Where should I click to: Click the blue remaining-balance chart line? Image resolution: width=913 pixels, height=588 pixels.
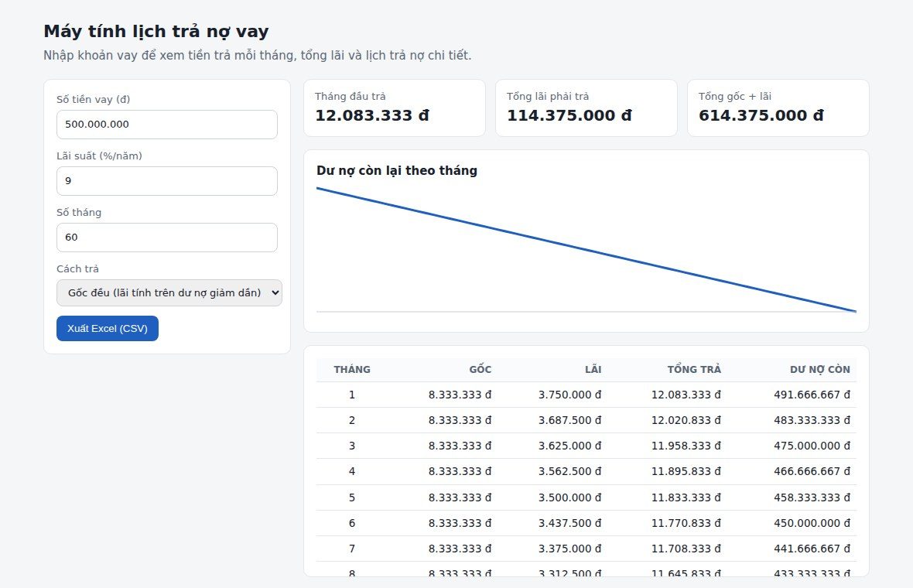586,249
